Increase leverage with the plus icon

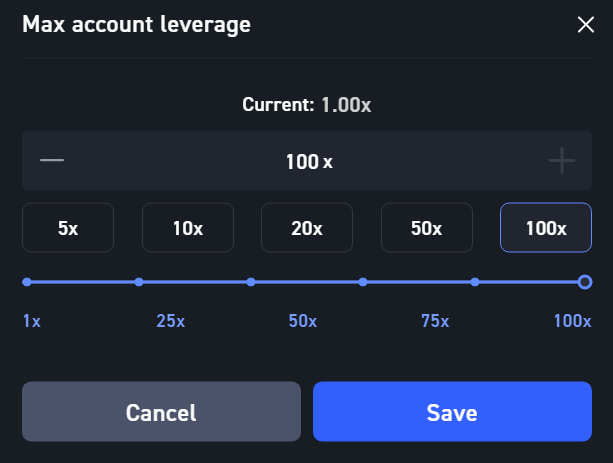coord(562,160)
